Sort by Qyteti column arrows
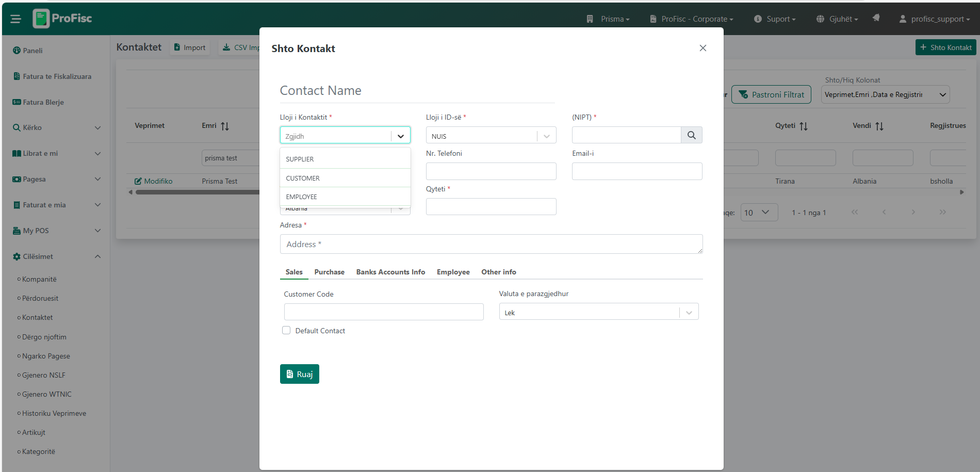 (804, 126)
